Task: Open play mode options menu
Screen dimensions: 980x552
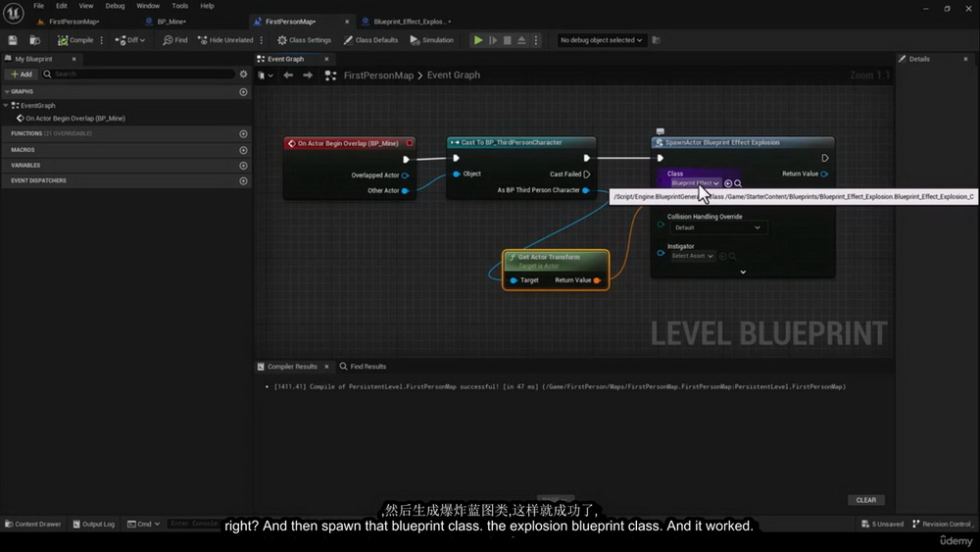Action: coord(536,40)
